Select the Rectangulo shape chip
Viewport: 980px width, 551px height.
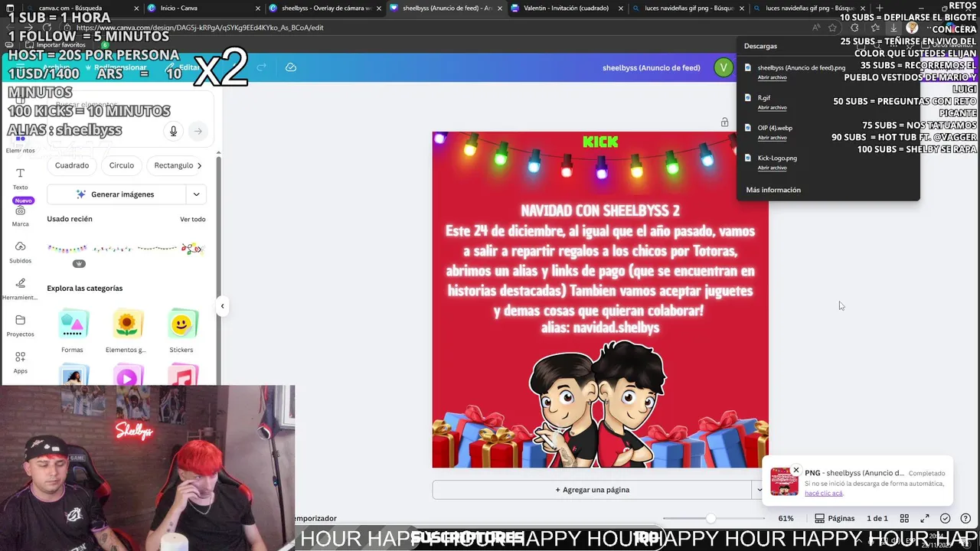pyautogui.click(x=174, y=165)
